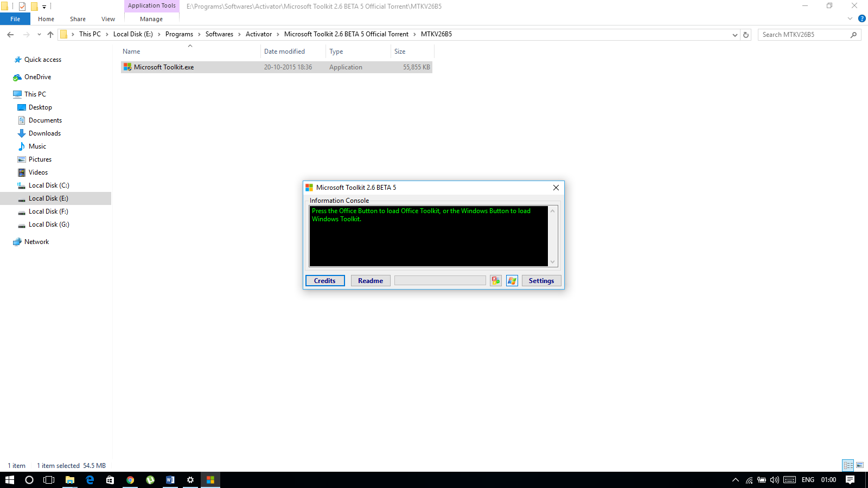Expand hidden icons in the system tray
This screenshot has width=868, height=488.
735,479
